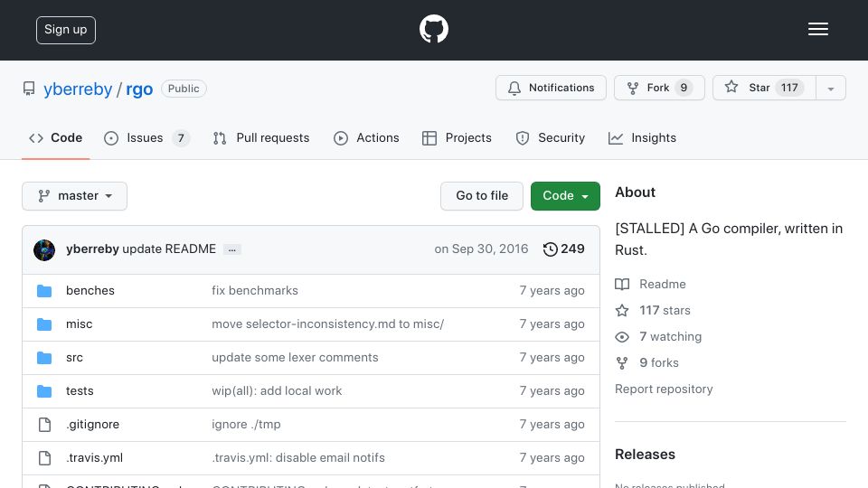Open '.travis.yml: disable email notifs' commit
This screenshot has height=488, width=868.
point(298,458)
